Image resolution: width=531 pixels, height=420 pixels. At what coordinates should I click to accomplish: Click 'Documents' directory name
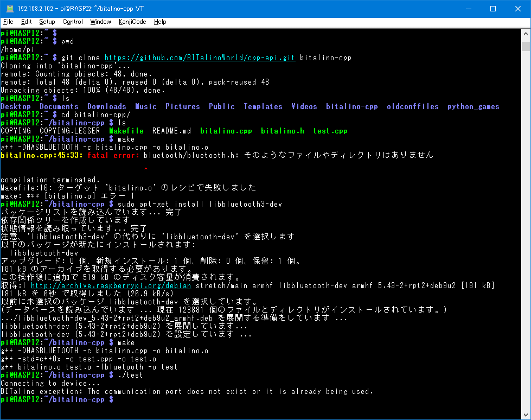pos(59,106)
